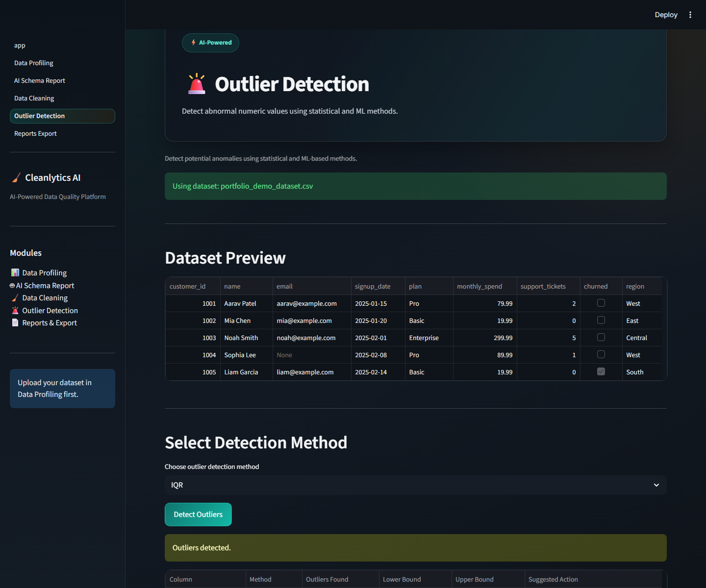Viewport: 706px width, 588px height.
Task: Toggle churned checkbox for Mia Chen
Action: (x=601, y=320)
